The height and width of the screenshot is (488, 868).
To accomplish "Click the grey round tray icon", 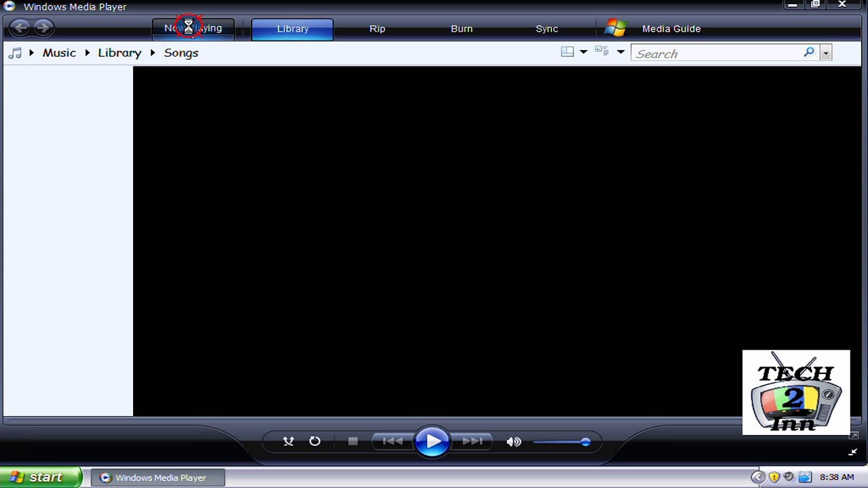I will (x=789, y=477).
